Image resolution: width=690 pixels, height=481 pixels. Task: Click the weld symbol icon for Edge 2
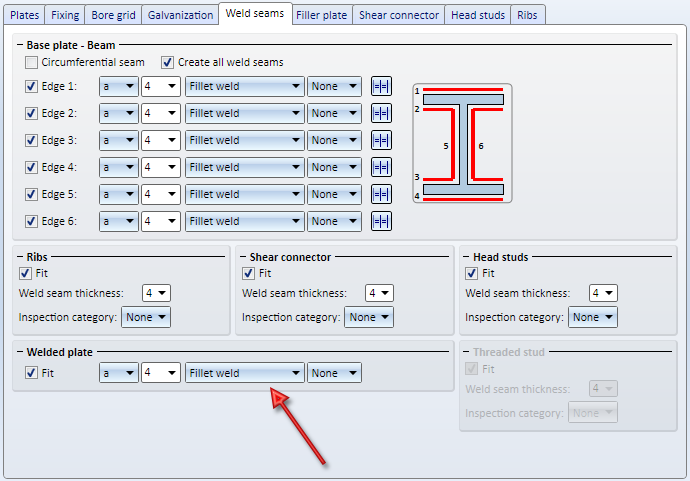[x=381, y=113]
